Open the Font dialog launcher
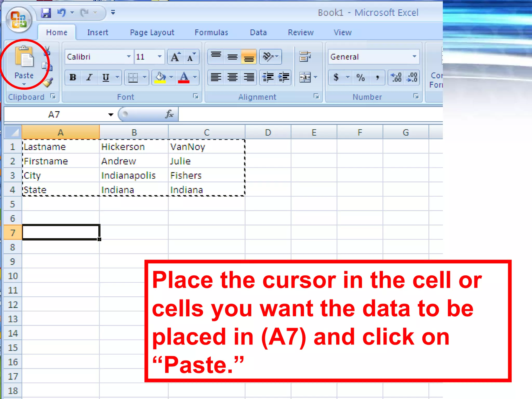532x399 pixels. pos(196,96)
